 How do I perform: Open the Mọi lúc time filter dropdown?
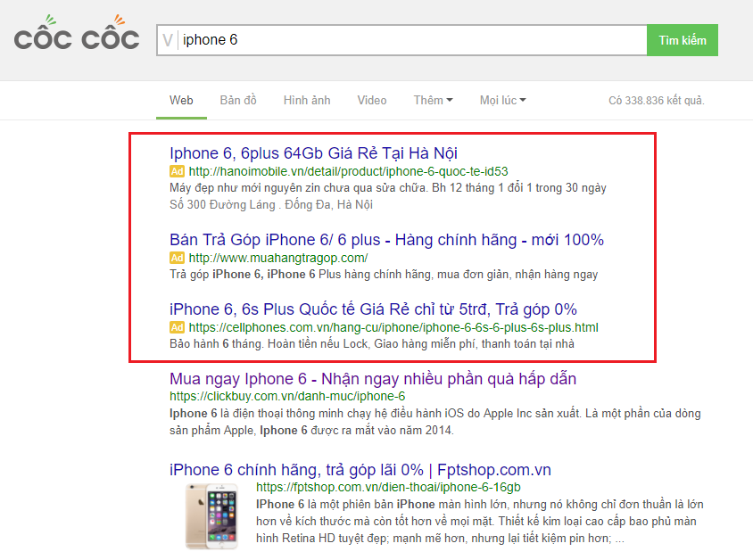(x=502, y=100)
